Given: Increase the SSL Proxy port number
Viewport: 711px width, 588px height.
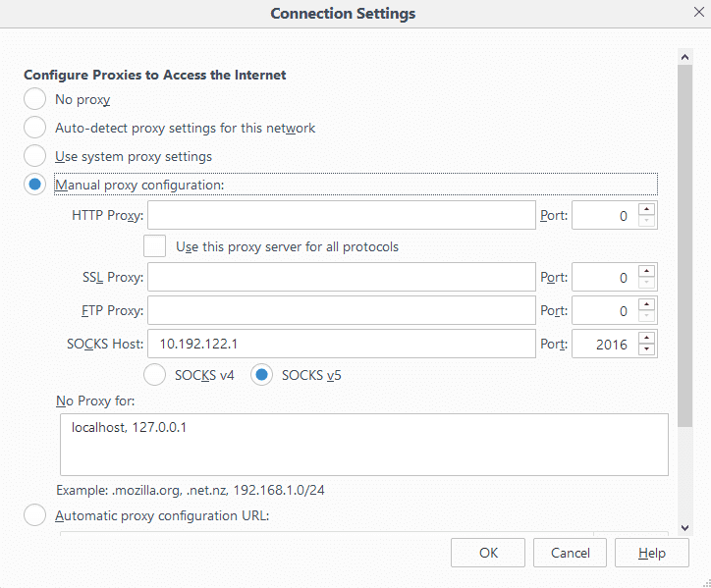Looking at the screenshot, I should [646, 271].
